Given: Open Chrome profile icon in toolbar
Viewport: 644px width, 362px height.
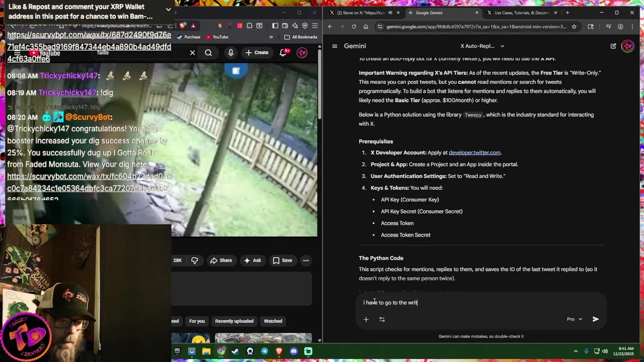Looking at the screenshot, I should pyautogui.click(x=620, y=27).
